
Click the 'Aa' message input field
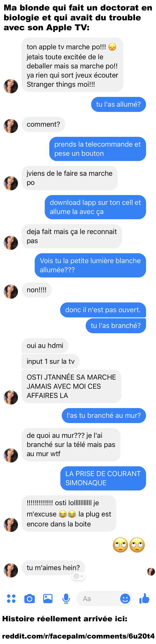click(x=105, y=599)
